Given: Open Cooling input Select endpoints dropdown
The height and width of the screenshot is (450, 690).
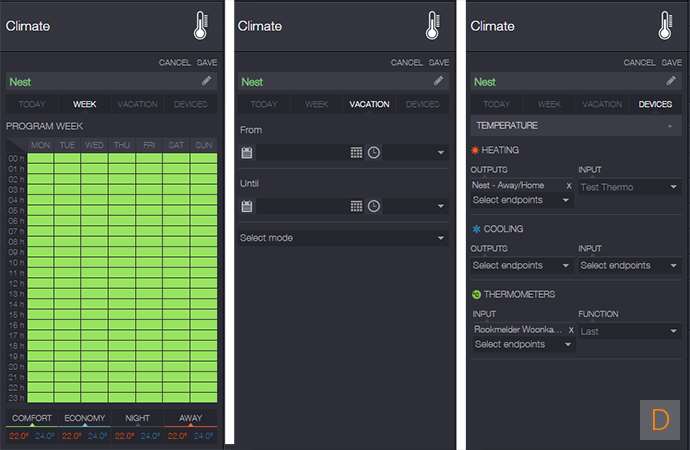Looking at the screenshot, I should [629, 266].
